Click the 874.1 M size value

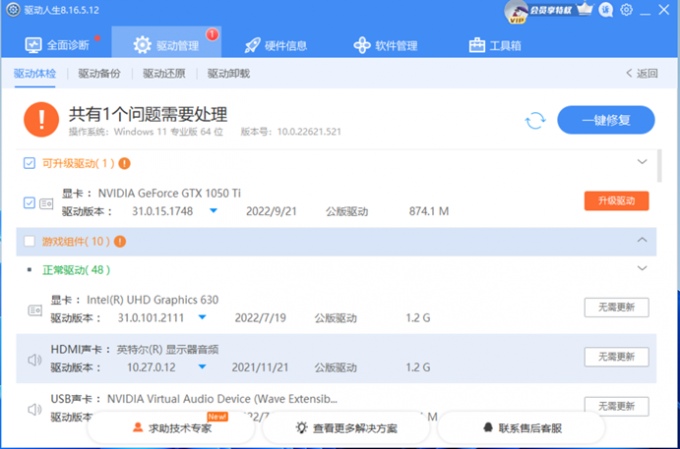[x=429, y=211]
